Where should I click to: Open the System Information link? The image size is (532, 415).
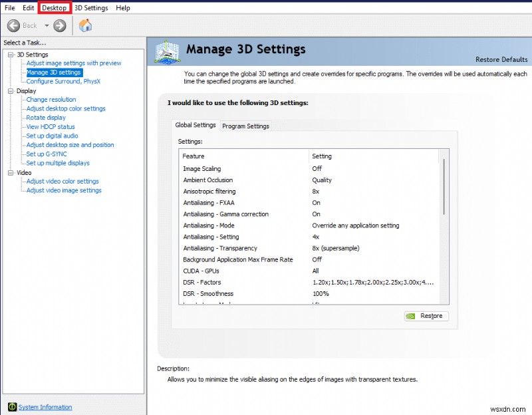[x=45, y=407]
